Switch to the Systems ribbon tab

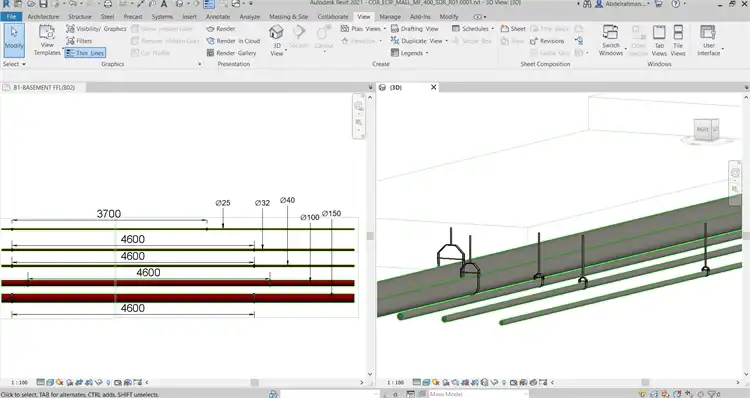tap(162, 16)
